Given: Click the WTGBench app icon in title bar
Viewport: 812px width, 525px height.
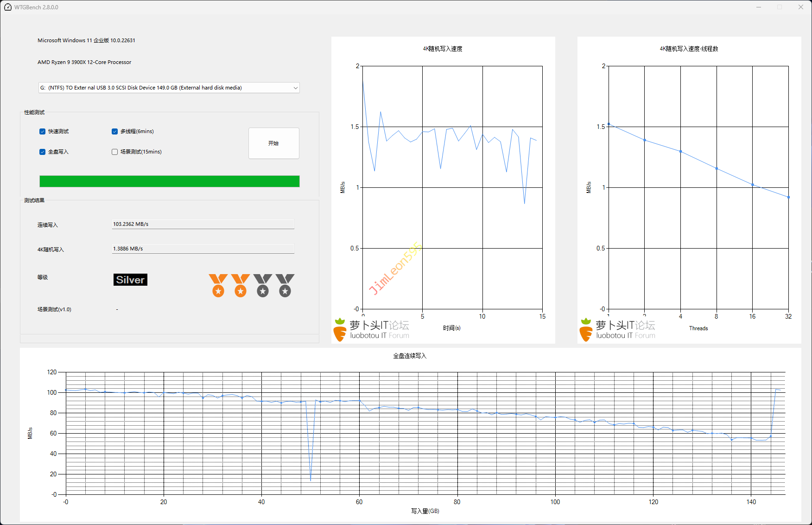Looking at the screenshot, I should coord(8,7).
